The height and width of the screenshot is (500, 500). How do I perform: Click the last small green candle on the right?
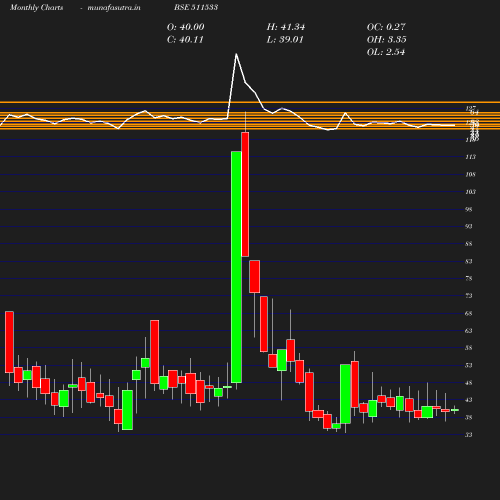click(x=455, y=410)
